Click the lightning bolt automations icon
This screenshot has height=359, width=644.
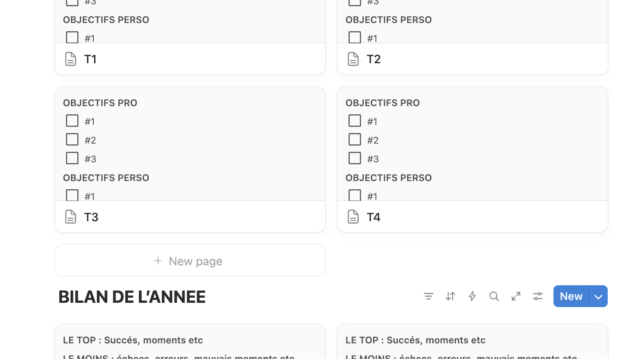[x=472, y=297]
